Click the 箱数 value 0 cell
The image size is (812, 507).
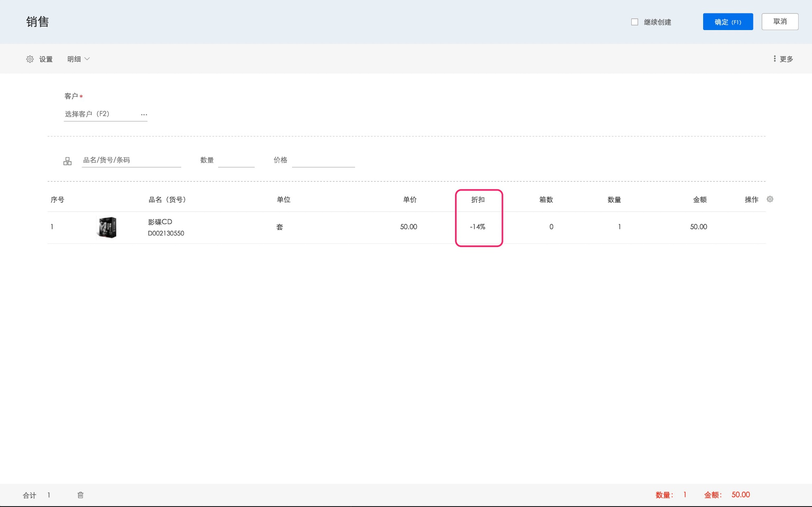(551, 227)
